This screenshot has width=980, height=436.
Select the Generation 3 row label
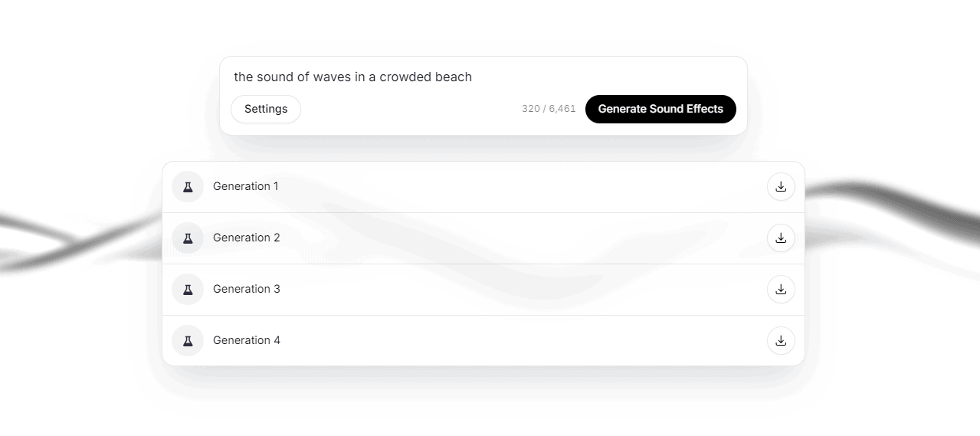[x=247, y=289]
